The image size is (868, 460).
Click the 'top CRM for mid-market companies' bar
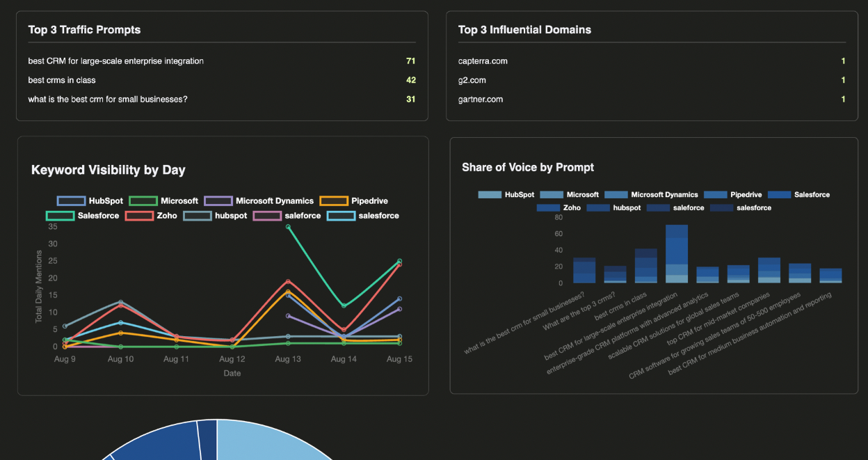tap(769, 271)
